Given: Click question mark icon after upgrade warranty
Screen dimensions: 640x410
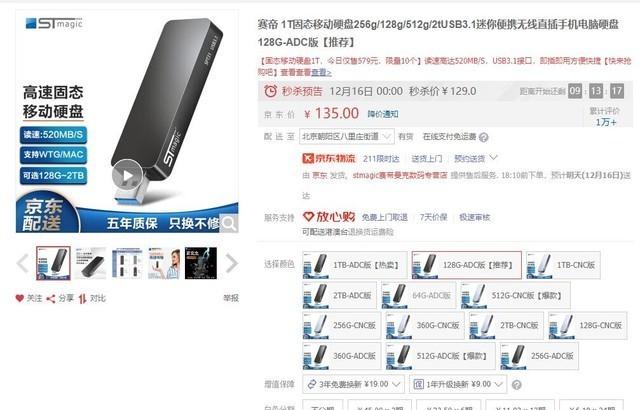Looking at the screenshot, I should (x=516, y=385).
